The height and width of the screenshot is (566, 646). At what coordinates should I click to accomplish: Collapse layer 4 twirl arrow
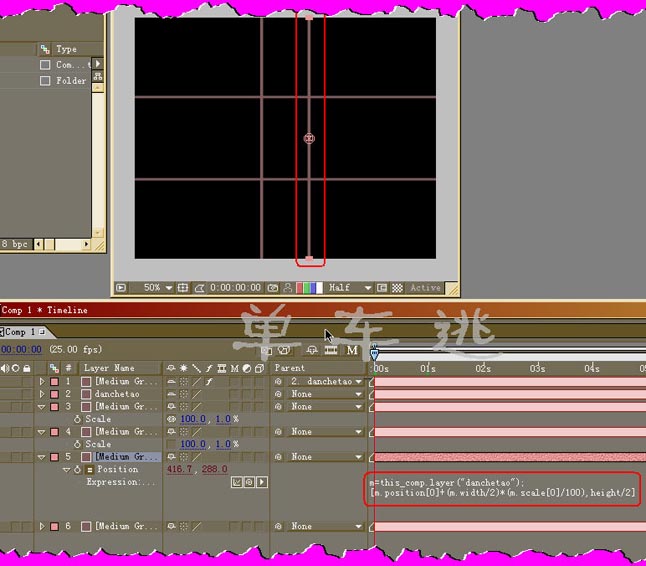tap(42, 432)
